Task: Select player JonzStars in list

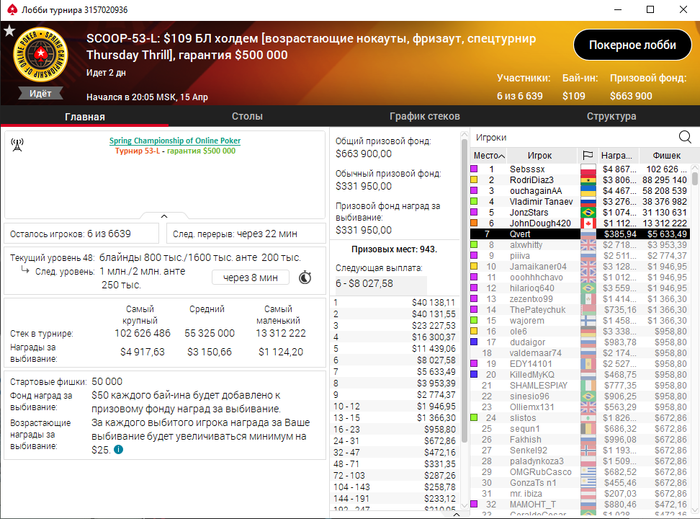Action: [x=579, y=212]
